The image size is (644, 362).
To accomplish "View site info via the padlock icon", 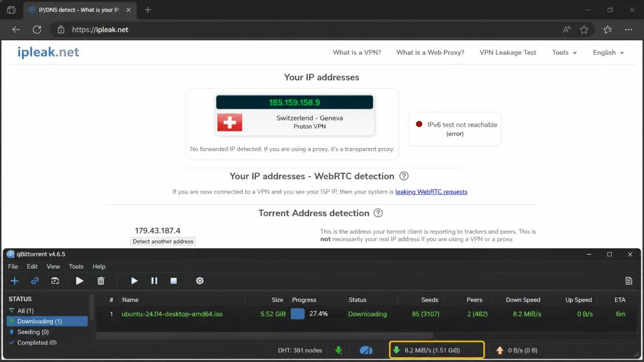I will click(x=61, y=29).
